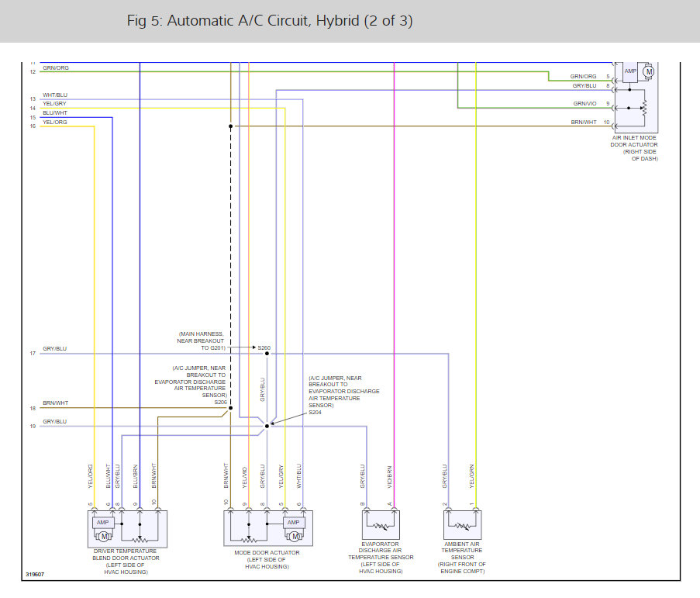Click the line number 17 at left edge
The image size is (700, 598).
click(x=33, y=353)
